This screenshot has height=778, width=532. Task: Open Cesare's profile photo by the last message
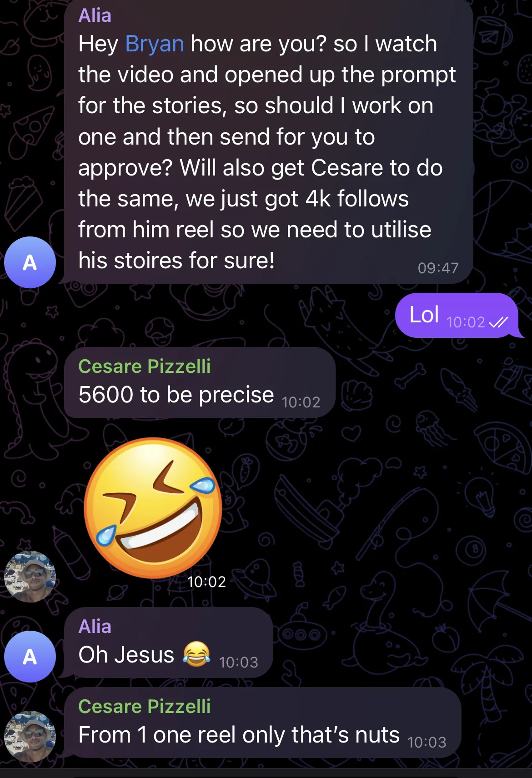(30, 737)
